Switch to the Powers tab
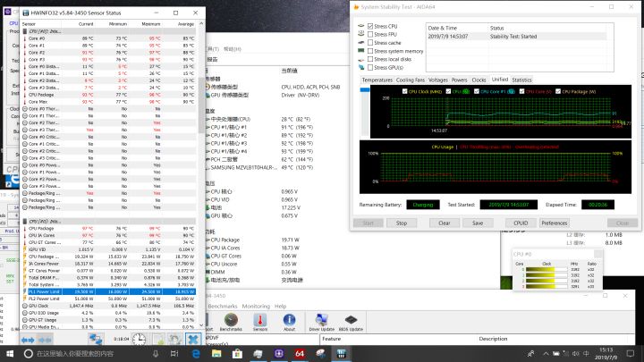644x362 pixels. click(x=459, y=80)
